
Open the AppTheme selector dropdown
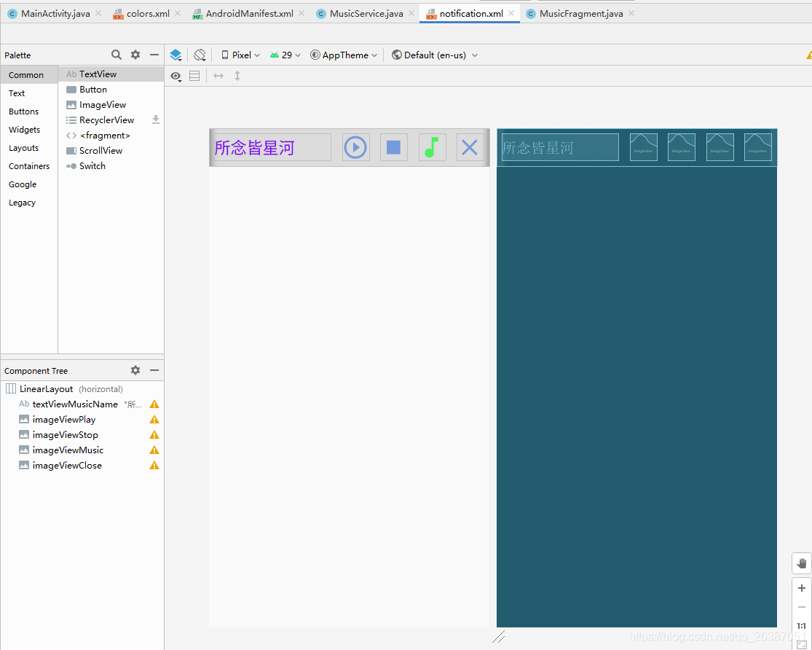pyautogui.click(x=344, y=55)
